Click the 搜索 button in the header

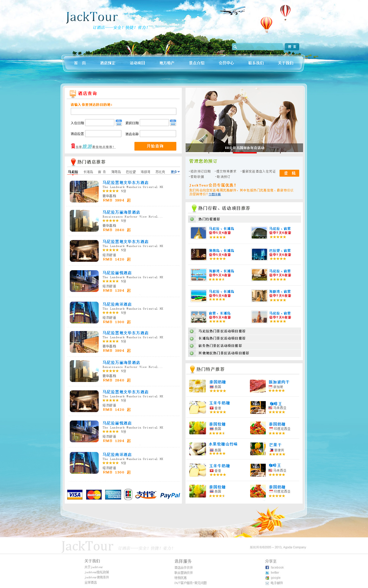tap(292, 47)
